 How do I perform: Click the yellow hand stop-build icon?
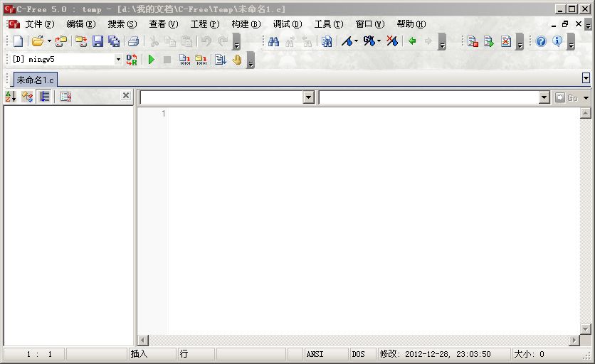coord(237,60)
